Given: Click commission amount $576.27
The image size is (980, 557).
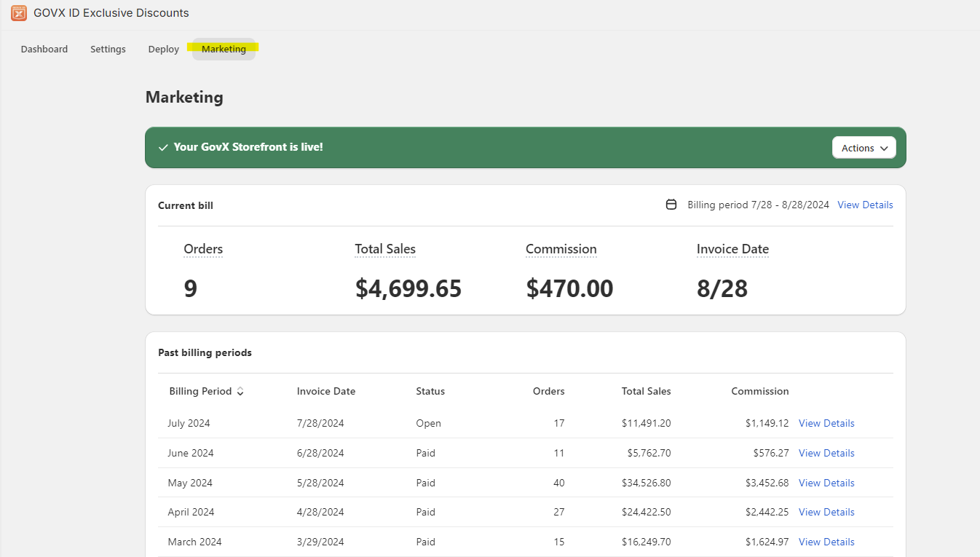Looking at the screenshot, I should coord(771,454).
